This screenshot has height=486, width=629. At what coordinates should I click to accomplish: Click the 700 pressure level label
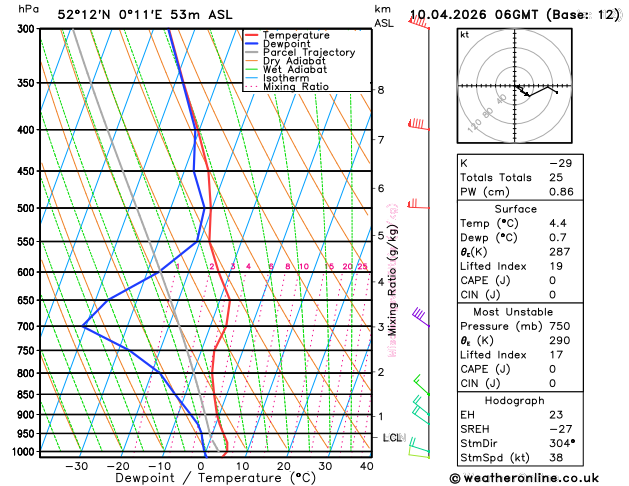pyautogui.click(x=28, y=326)
